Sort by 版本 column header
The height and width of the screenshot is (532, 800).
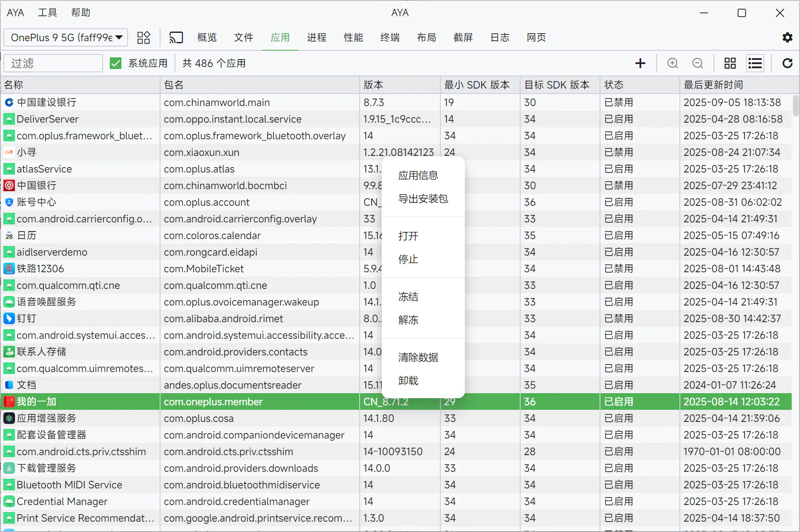[400, 85]
